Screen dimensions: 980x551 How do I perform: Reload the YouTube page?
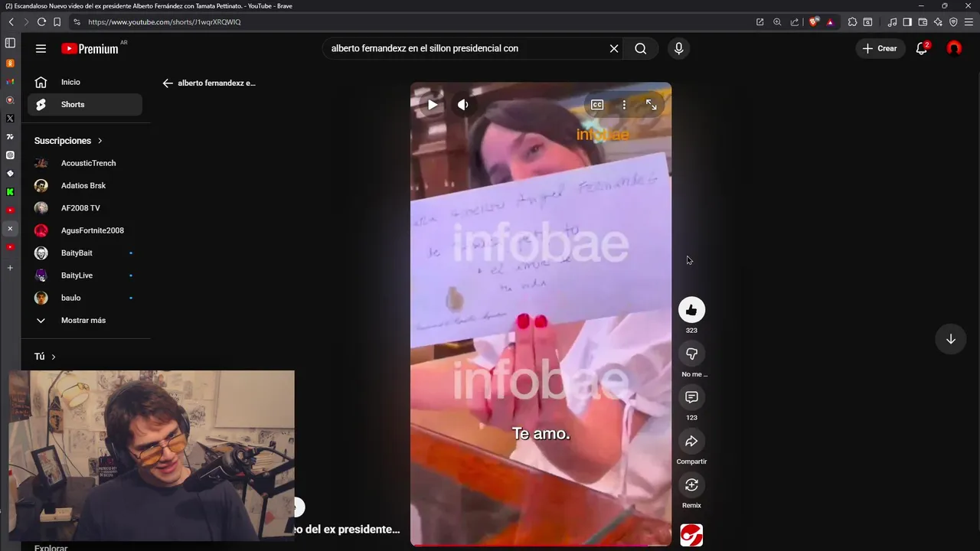point(41,22)
